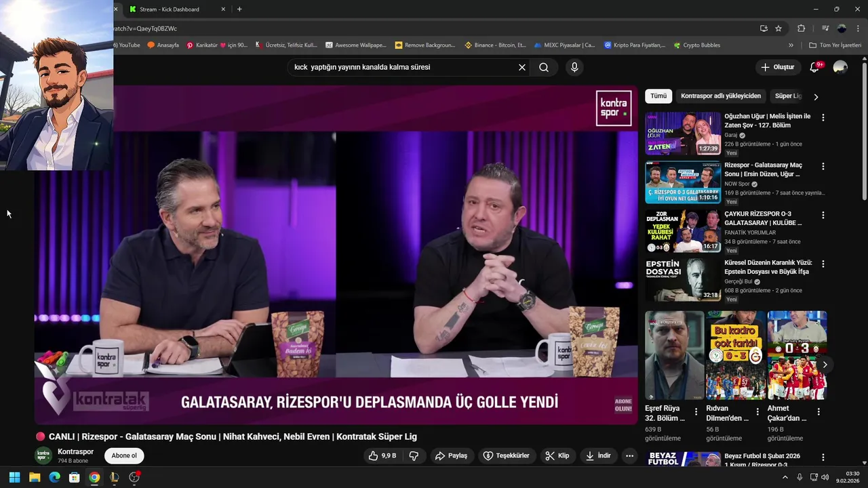Select the Süper Lig filter chip
The width and height of the screenshot is (868, 488).
(788, 96)
